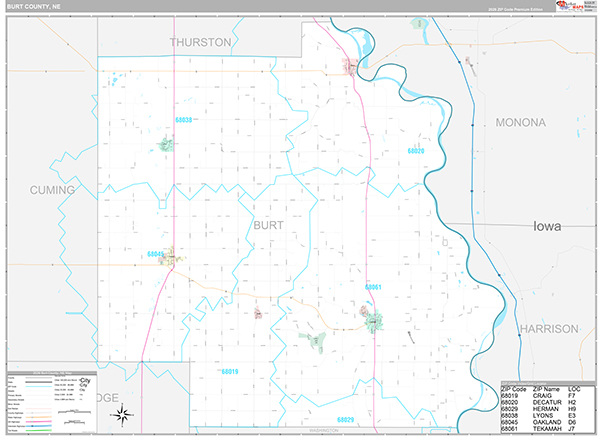Select the Oakland town marker on map

pos(171,256)
